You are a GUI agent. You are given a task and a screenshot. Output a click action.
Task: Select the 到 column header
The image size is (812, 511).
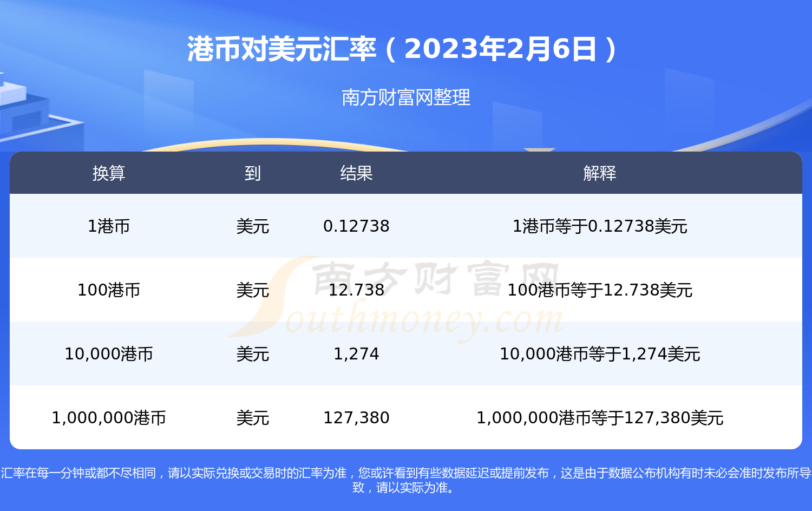[x=252, y=173]
